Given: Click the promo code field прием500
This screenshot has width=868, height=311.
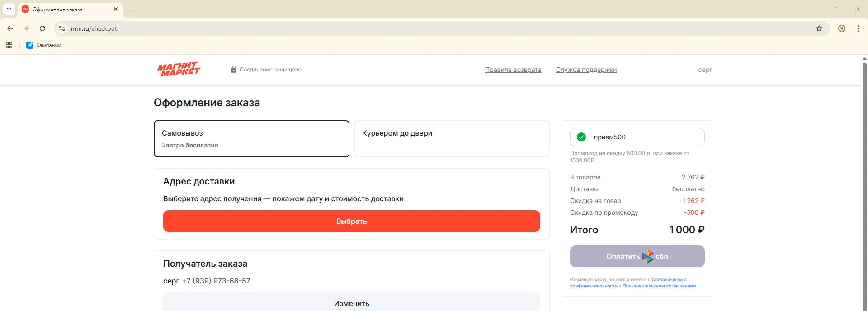Looking at the screenshot, I should (637, 137).
